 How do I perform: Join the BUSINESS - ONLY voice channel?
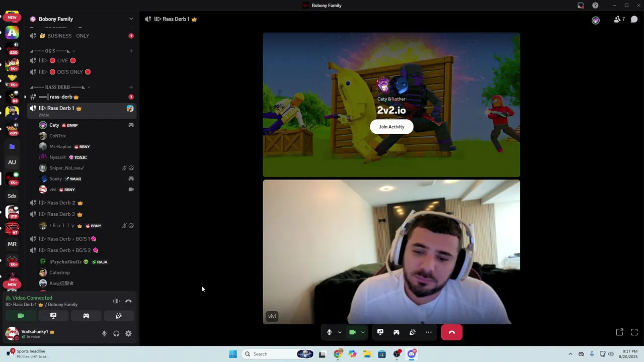[82, 36]
